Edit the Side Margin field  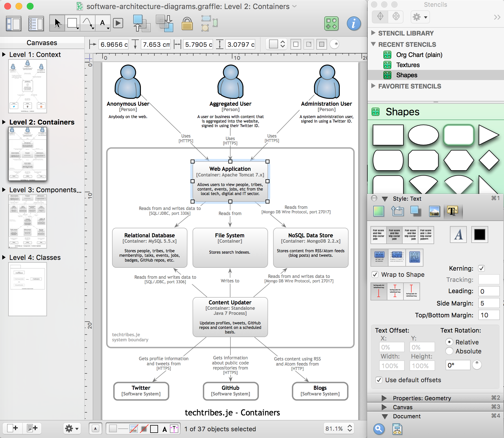click(x=489, y=303)
